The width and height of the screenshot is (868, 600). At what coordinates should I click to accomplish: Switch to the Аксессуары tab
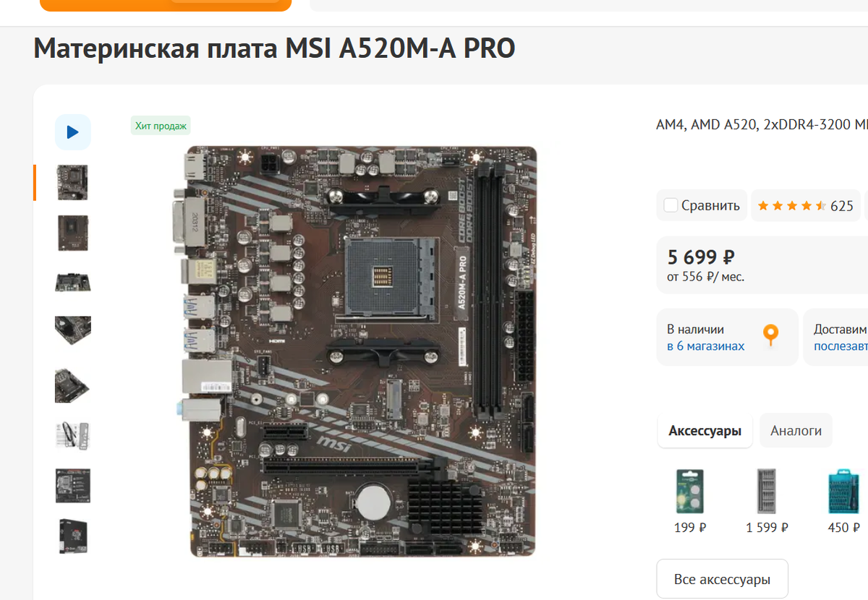(x=705, y=431)
